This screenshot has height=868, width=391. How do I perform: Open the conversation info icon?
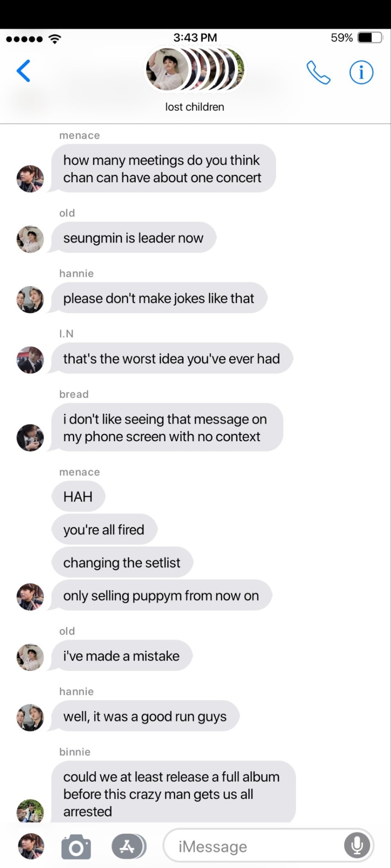click(x=361, y=72)
